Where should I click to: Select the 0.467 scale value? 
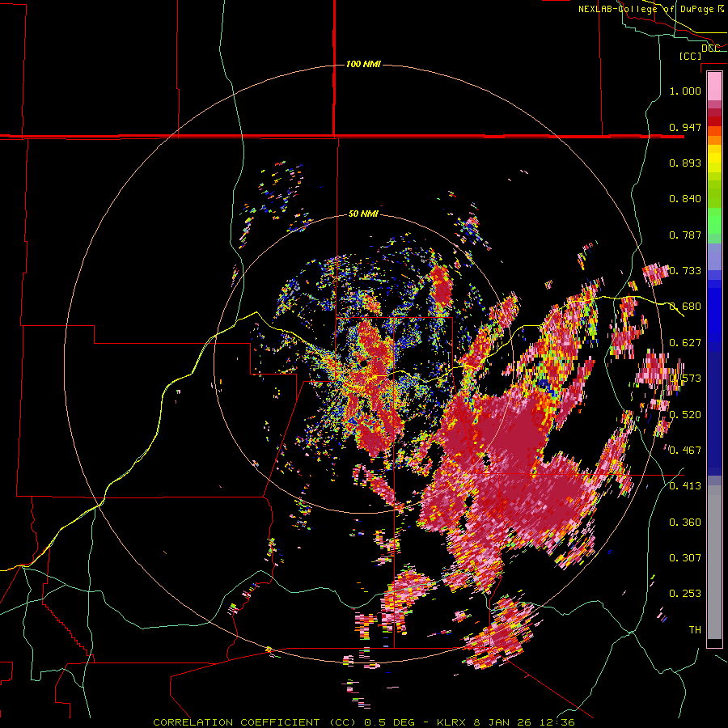pos(685,451)
